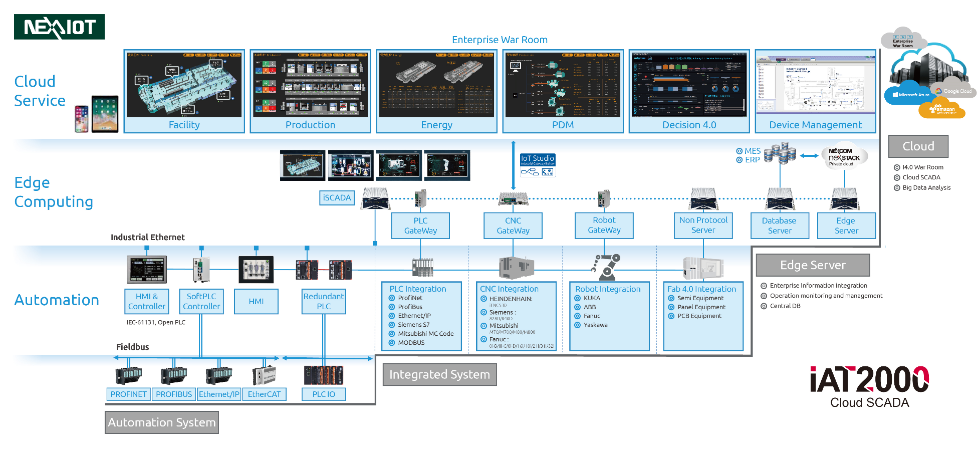Click the gray Cloud label box
Viewport: 980px width, 450px height.
(918, 146)
